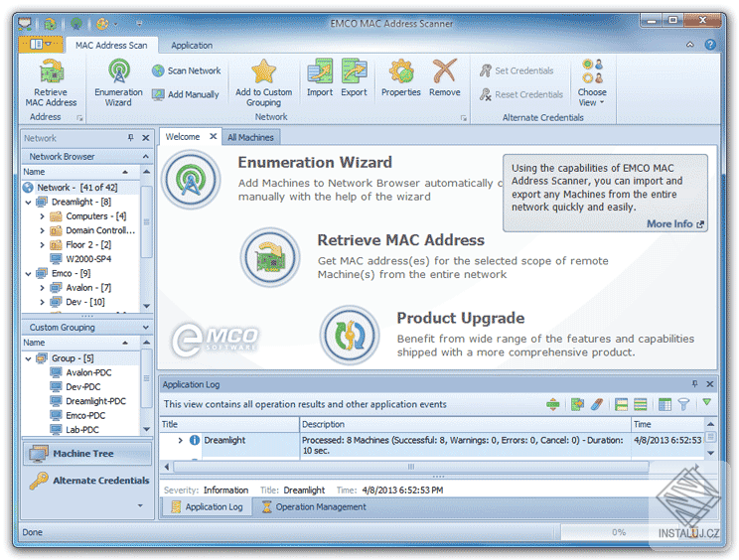Screen dimensions: 739x560
Task: Click the Time column header in log
Action: click(x=666, y=424)
